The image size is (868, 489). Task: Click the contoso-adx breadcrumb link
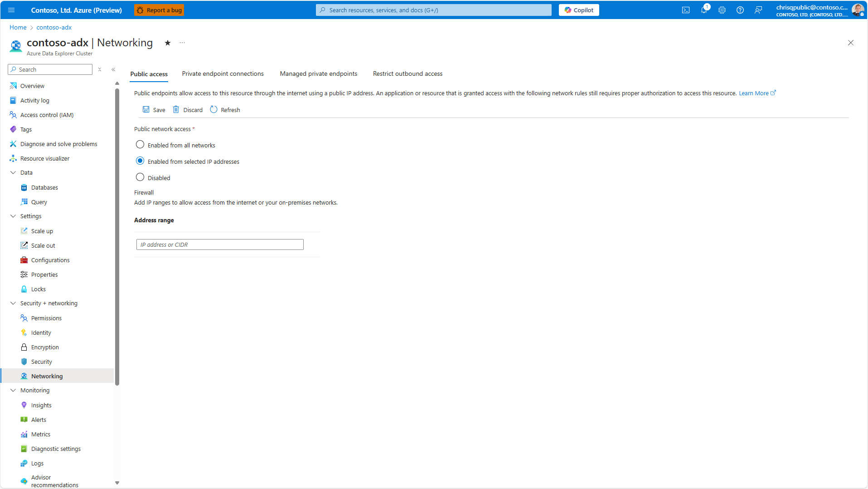[x=54, y=27]
